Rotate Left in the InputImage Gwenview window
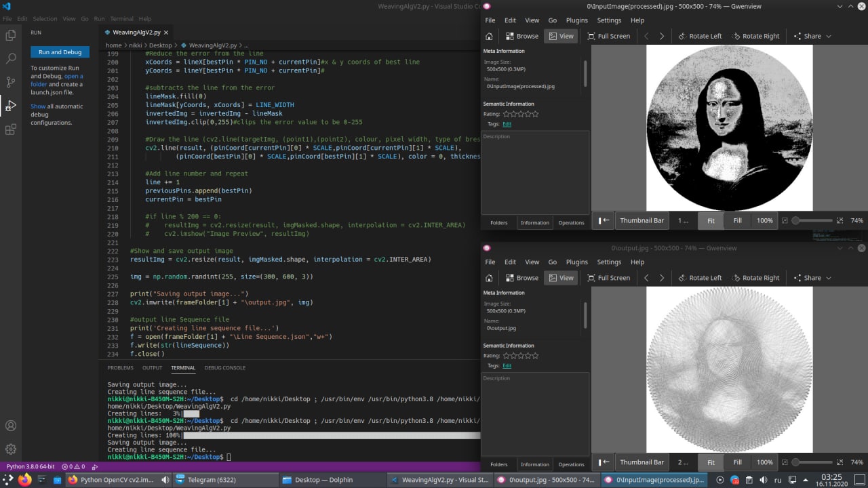The height and width of the screenshot is (488, 868). (698, 36)
